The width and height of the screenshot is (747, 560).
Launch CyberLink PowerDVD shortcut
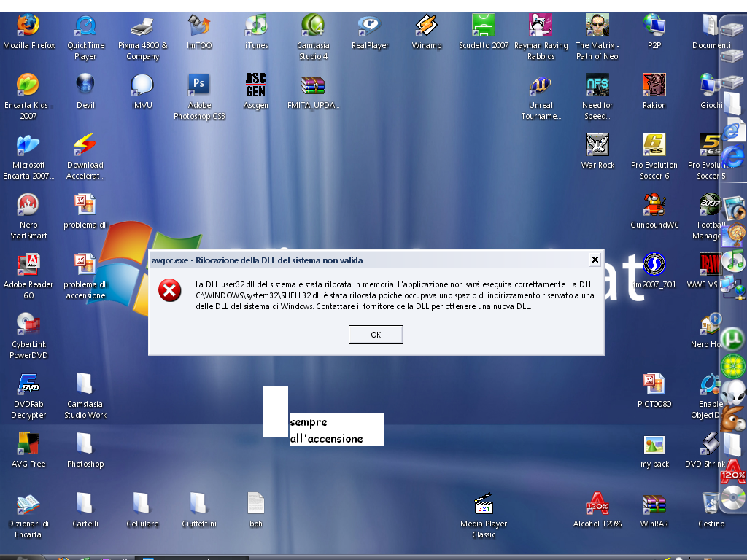point(28,336)
